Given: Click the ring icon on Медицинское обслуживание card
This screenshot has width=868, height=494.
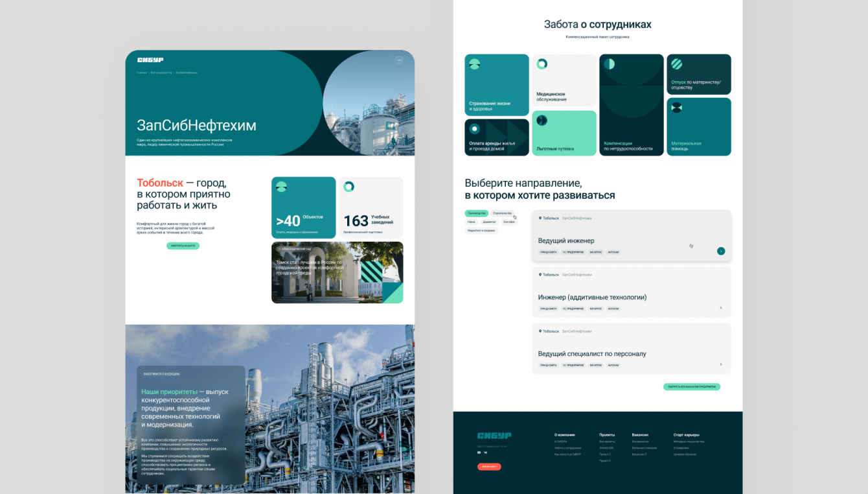Looking at the screenshot, I should click(542, 64).
